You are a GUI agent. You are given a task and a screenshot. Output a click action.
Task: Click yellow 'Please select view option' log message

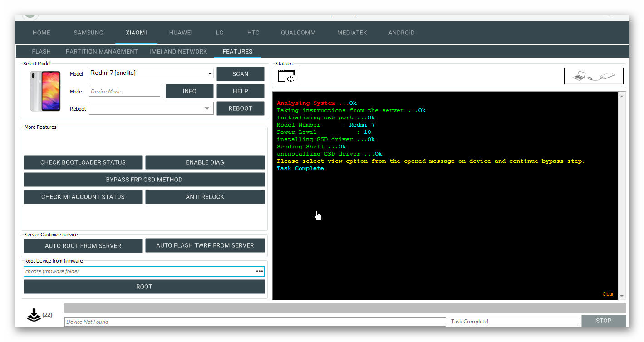[x=431, y=161]
